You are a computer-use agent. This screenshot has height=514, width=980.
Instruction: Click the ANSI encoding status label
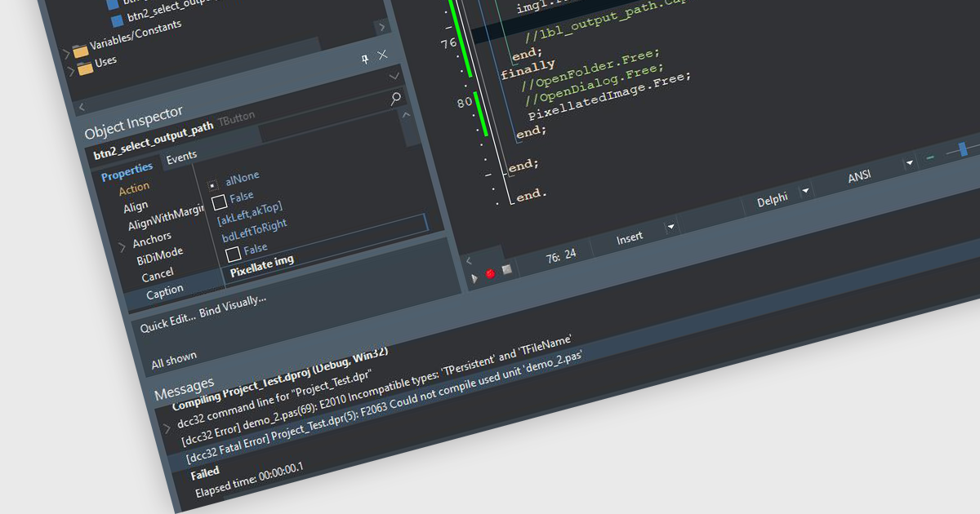[x=860, y=176]
